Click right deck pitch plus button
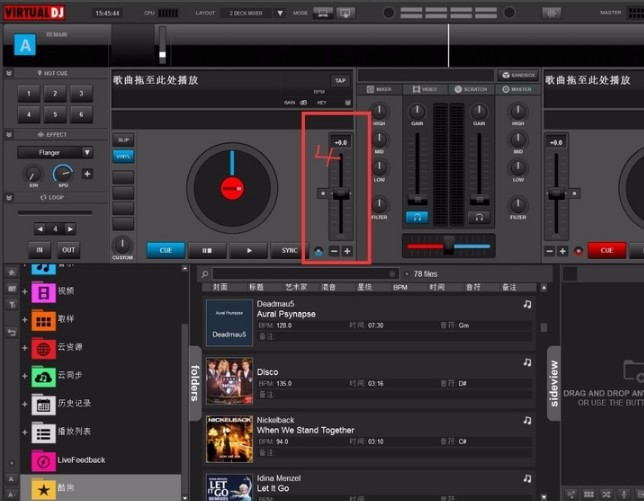 click(x=563, y=251)
